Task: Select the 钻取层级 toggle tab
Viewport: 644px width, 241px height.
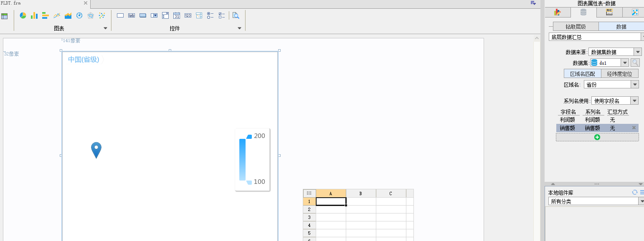Action: [x=576, y=26]
